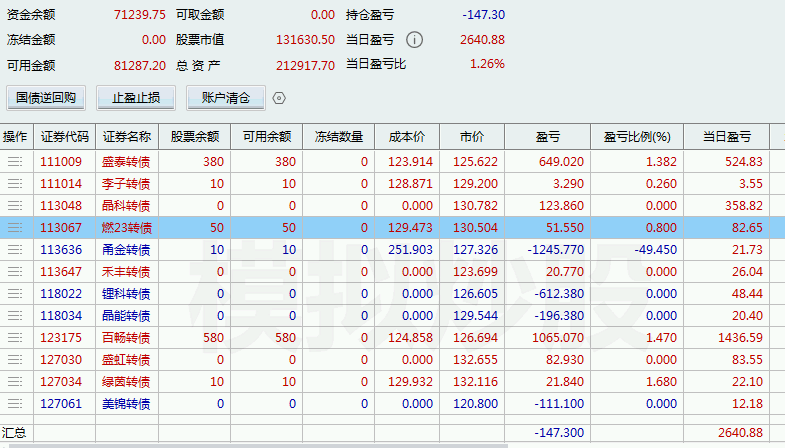Open the operation menu icon for 晶科转债

coord(15,206)
